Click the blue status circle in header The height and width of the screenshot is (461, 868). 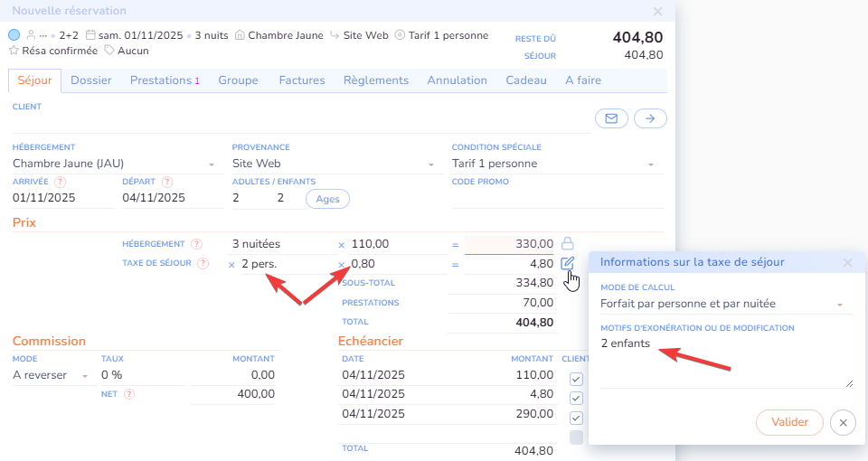[14, 35]
